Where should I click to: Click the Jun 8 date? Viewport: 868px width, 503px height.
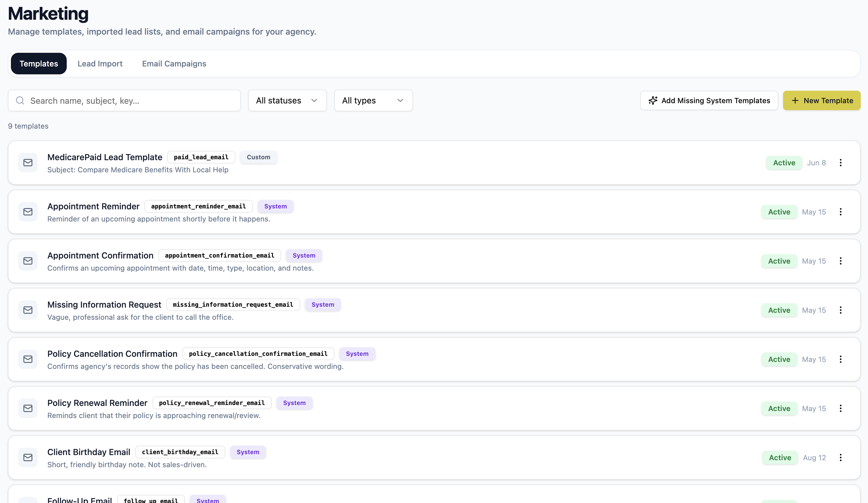[x=816, y=163]
